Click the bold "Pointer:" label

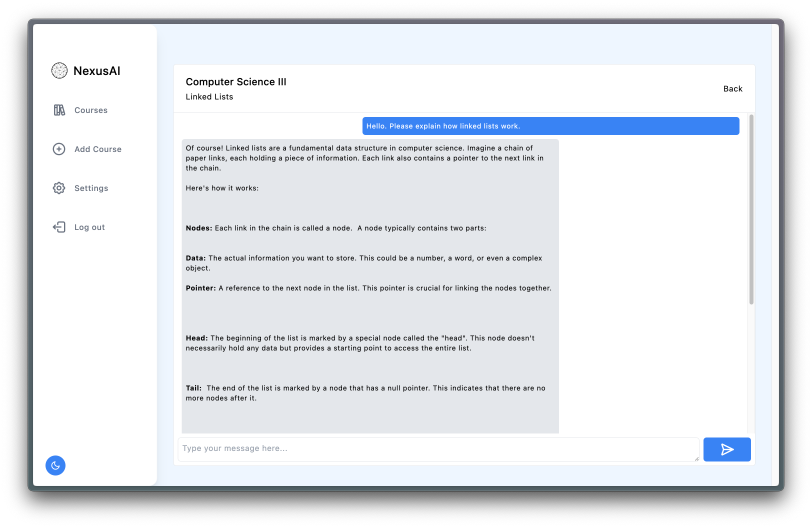tap(200, 288)
